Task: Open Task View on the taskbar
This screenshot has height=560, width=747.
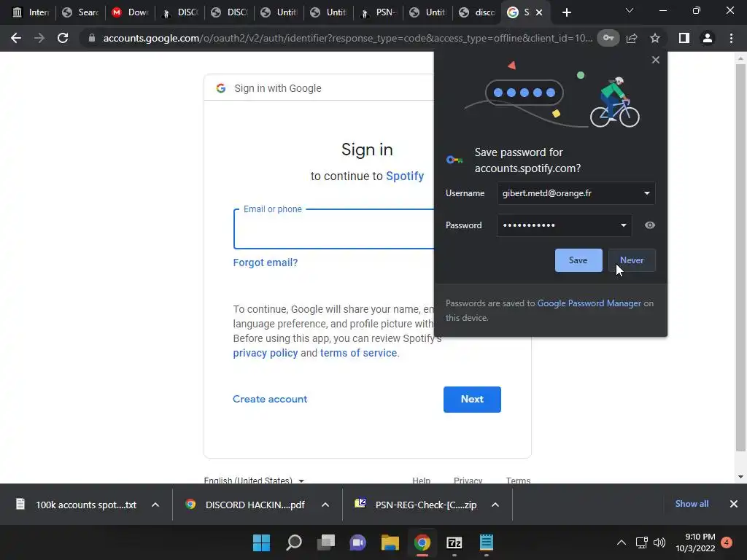Action: (326, 542)
